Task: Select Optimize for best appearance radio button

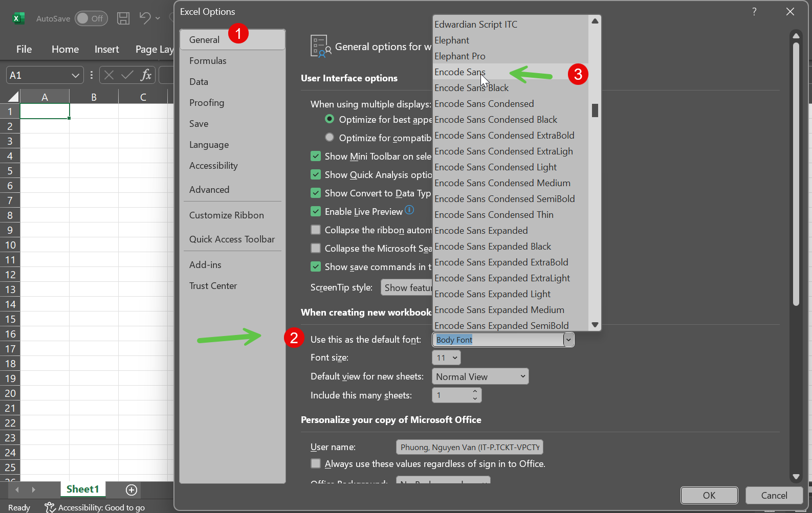Action: point(330,119)
